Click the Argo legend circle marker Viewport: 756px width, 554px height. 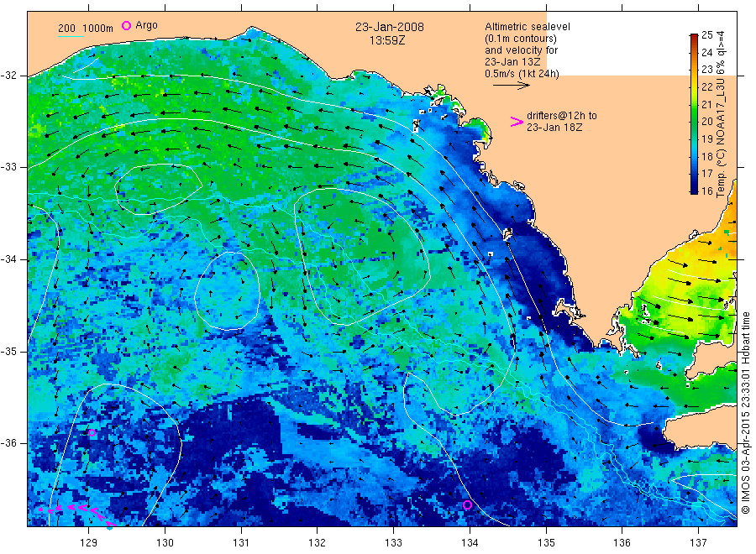[126, 25]
